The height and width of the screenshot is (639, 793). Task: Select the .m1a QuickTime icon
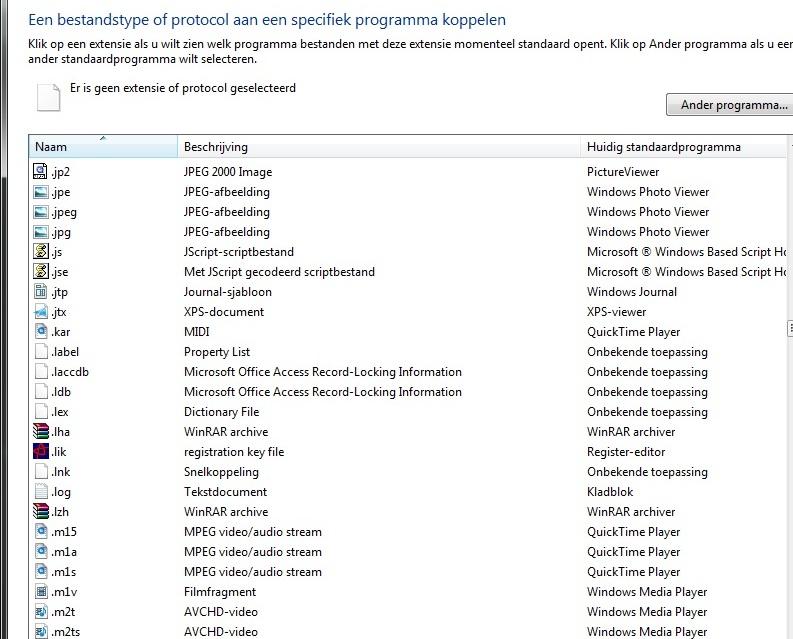[40, 551]
